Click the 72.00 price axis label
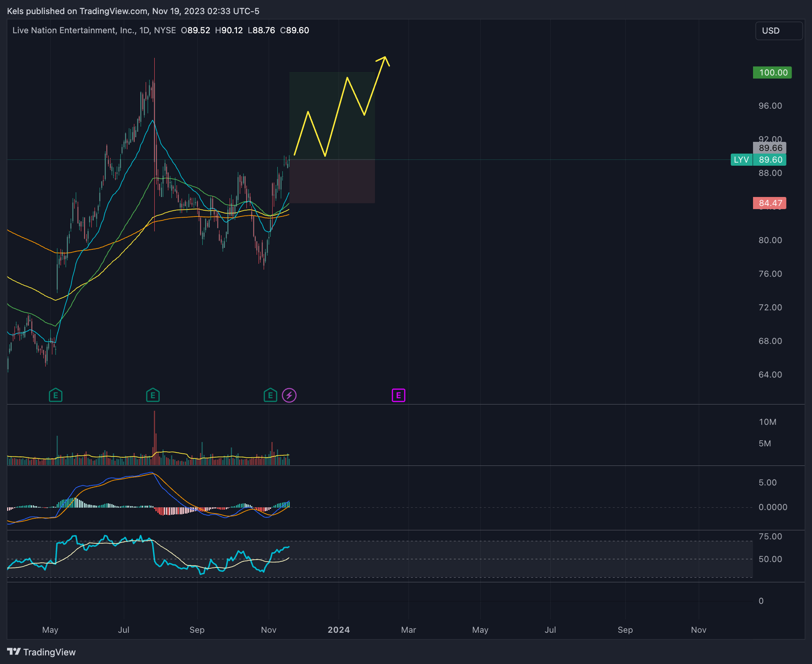This screenshot has height=664, width=812. (770, 307)
